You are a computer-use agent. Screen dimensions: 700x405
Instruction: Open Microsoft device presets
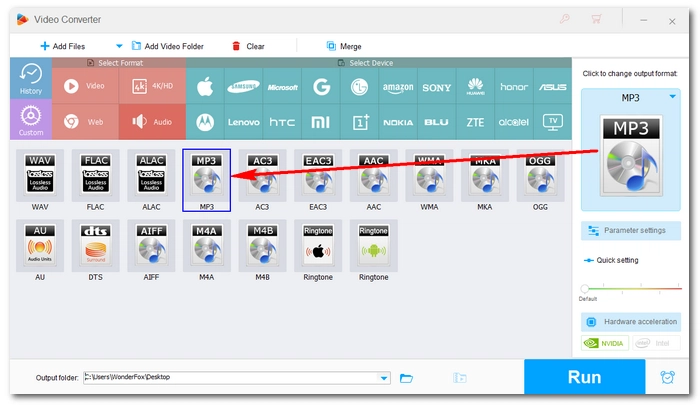[282, 86]
